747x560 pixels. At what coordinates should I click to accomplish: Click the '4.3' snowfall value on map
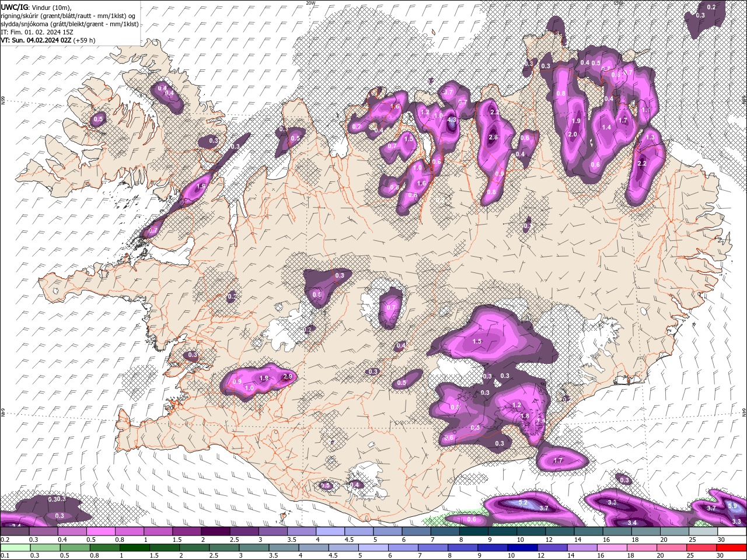point(451,120)
